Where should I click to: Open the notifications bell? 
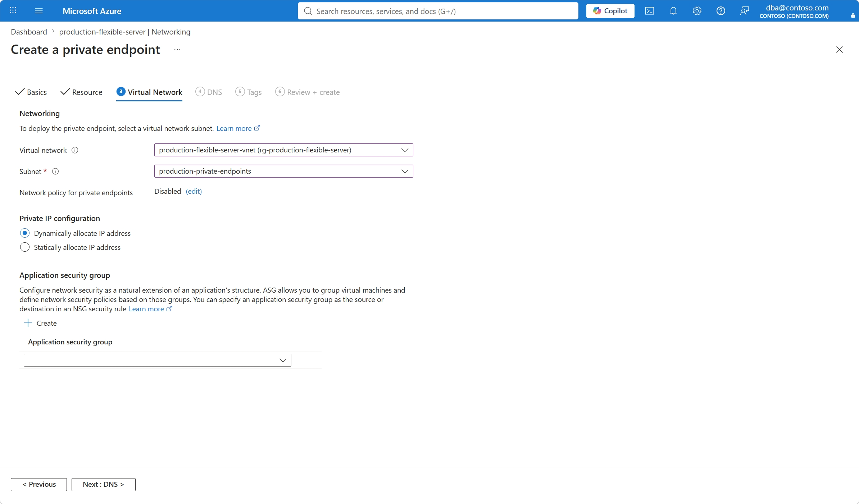[x=673, y=11]
